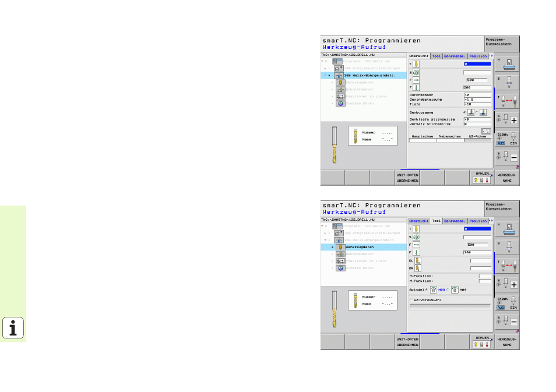Click the S spindle softkey in upper screen
The image size is (556, 392).
pos(507,83)
